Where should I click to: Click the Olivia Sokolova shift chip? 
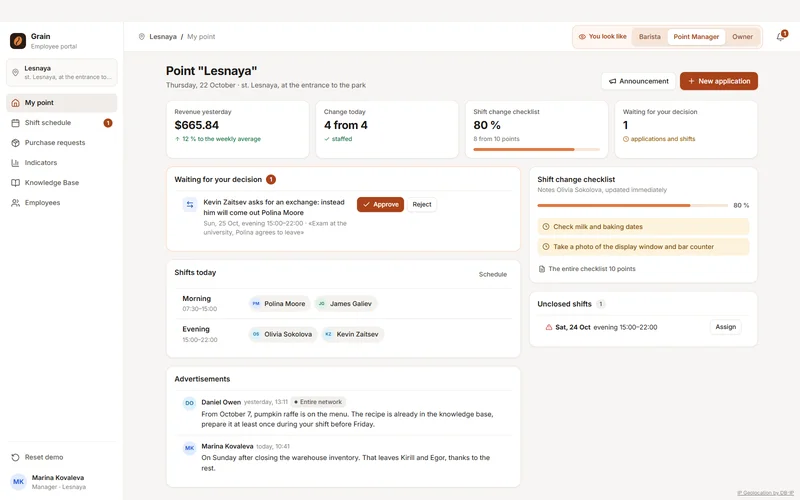pos(282,334)
